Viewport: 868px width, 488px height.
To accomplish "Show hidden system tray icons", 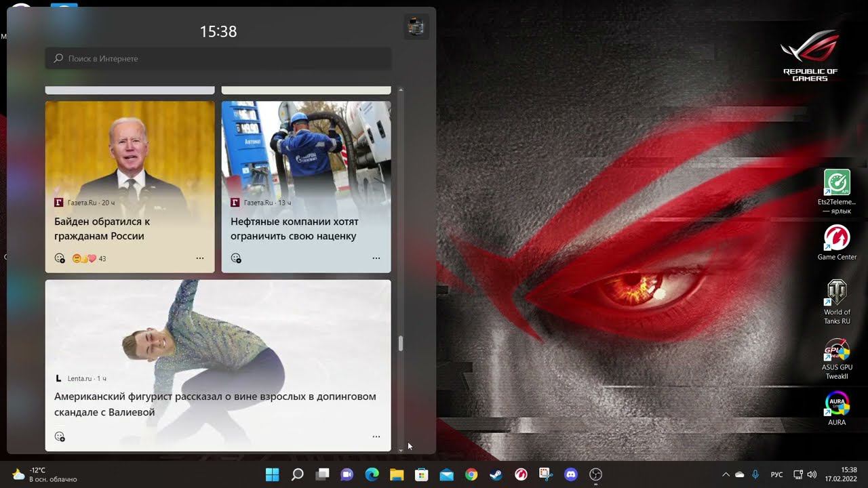I will (726, 474).
